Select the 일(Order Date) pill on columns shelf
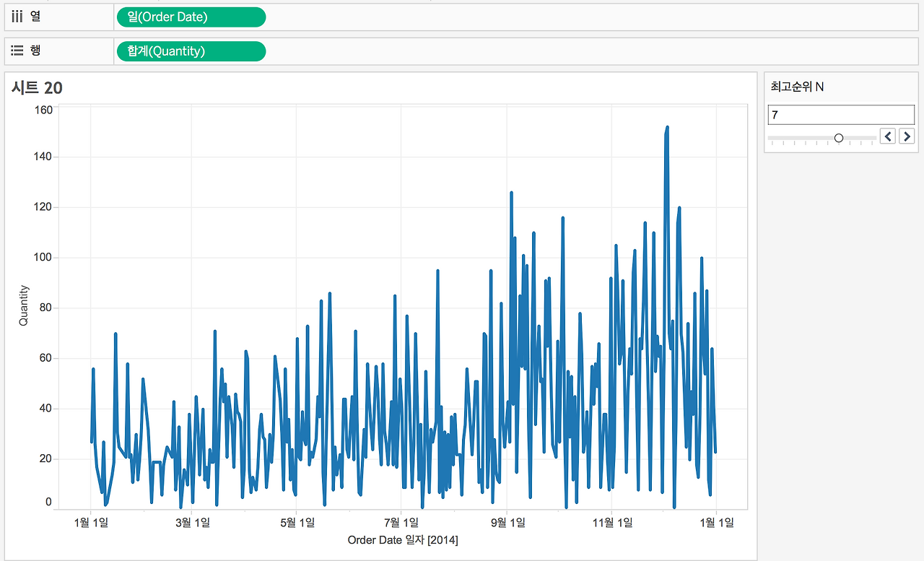Image resolution: width=924 pixels, height=561 pixels. (x=191, y=17)
